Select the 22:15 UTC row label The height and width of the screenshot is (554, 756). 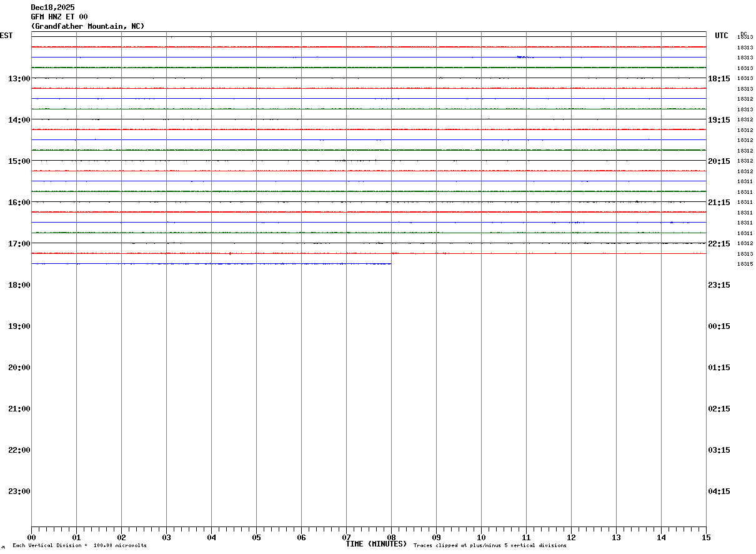point(719,243)
